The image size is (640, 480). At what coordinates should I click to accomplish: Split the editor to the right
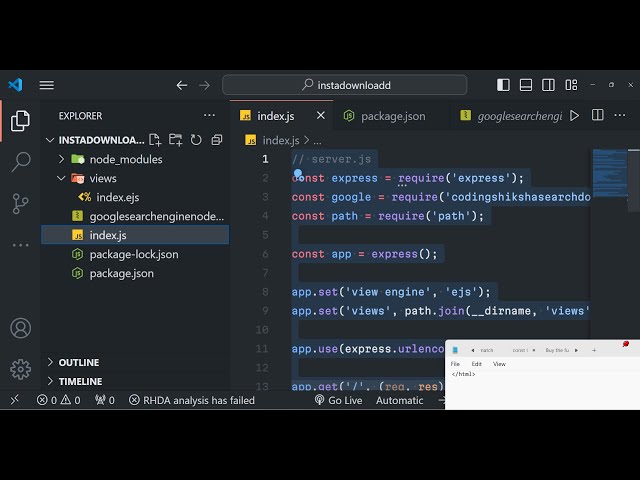[597, 116]
